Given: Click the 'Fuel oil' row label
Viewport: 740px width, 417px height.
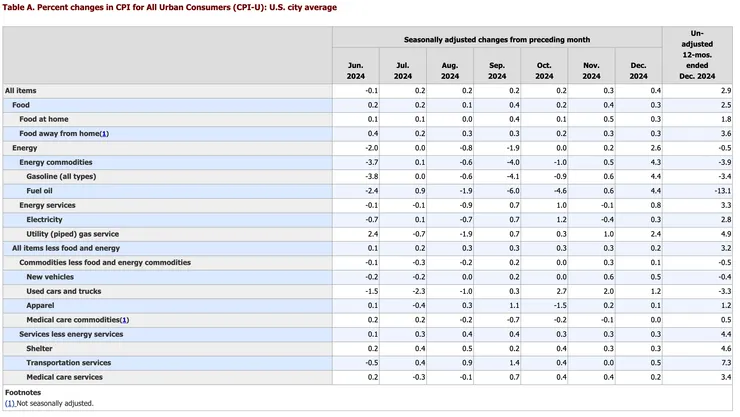Looking at the screenshot, I should coord(42,190).
